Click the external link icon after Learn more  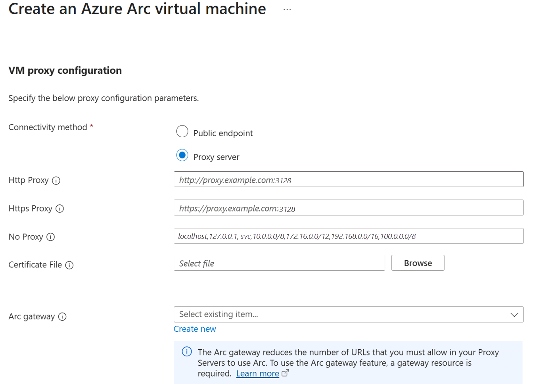tap(285, 373)
